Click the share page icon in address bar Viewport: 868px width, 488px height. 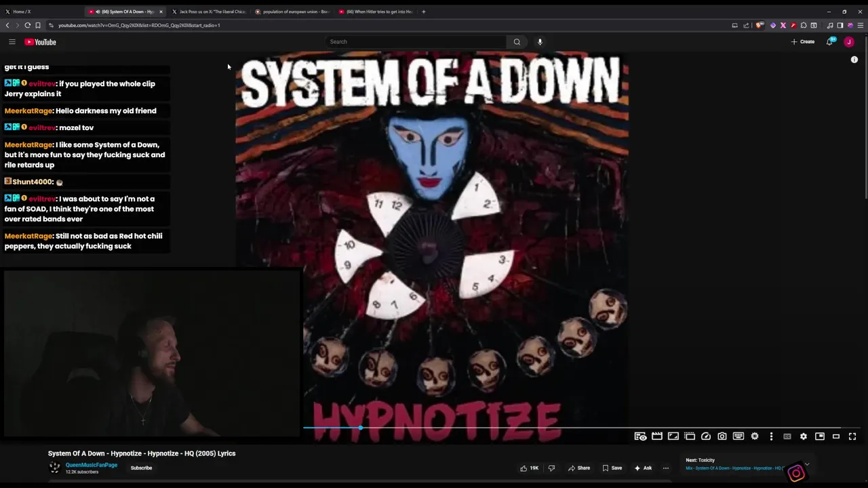(x=746, y=26)
